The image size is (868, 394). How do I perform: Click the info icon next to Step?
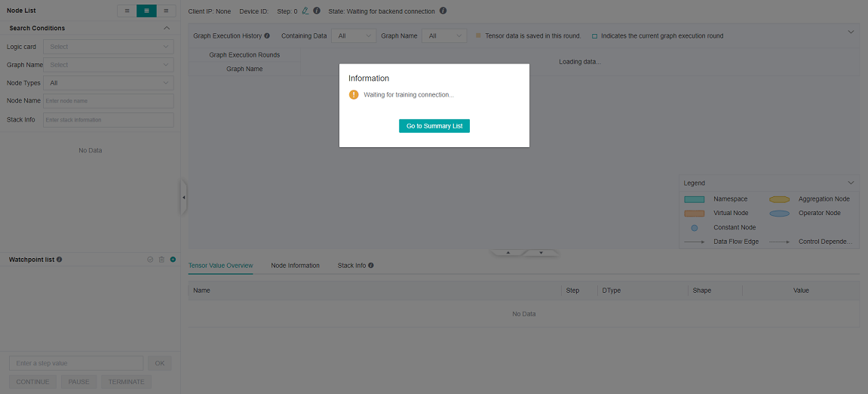[317, 11]
